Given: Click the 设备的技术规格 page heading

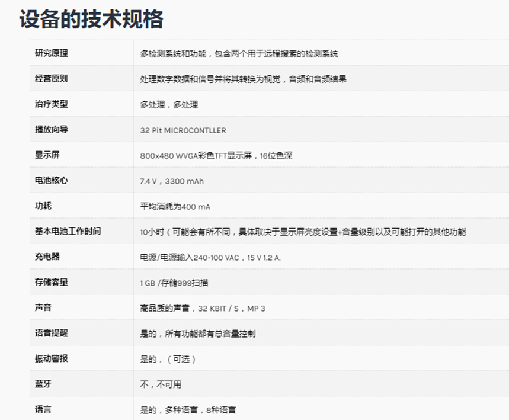Looking at the screenshot, I should [x=91, y=19].
